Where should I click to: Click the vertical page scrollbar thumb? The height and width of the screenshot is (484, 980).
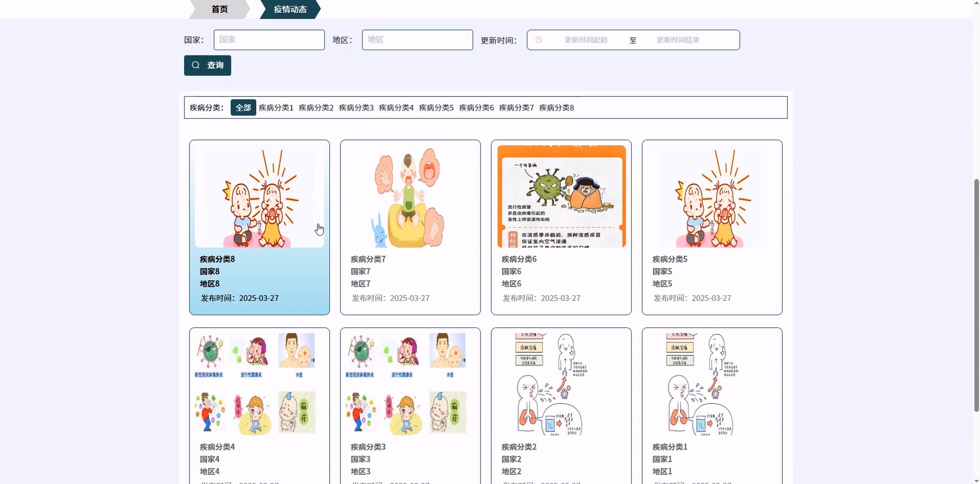click(x=976, y=295)
